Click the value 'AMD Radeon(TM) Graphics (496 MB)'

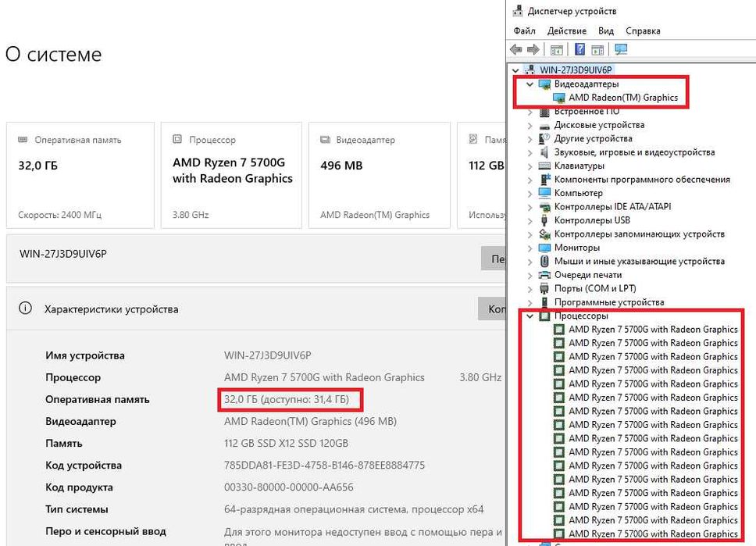[311, 422]
